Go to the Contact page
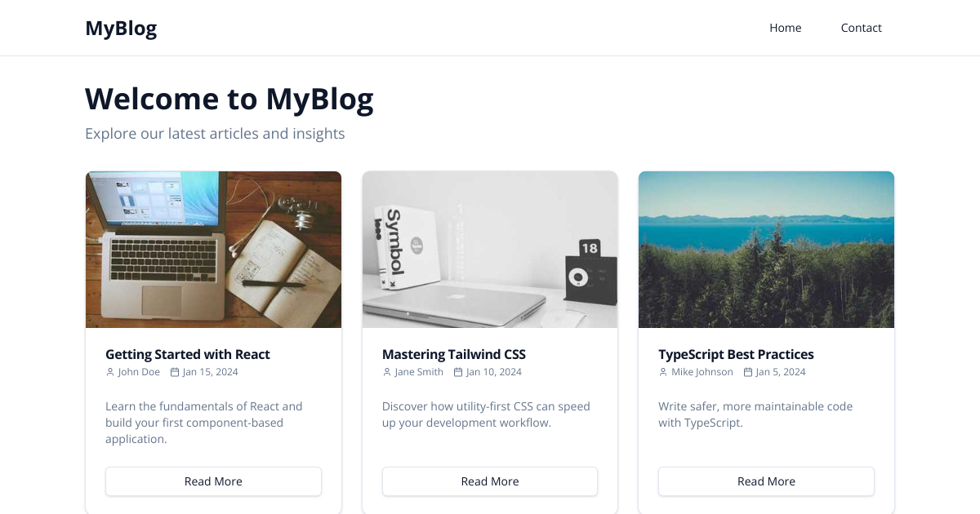Image resolution: width=980 pixels, height=514 pixels. pos(861,28)
